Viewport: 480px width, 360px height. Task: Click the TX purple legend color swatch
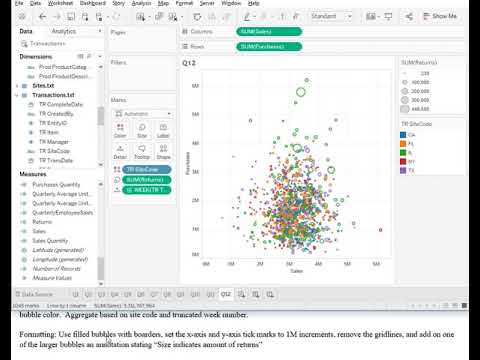(x=403, y=170)
